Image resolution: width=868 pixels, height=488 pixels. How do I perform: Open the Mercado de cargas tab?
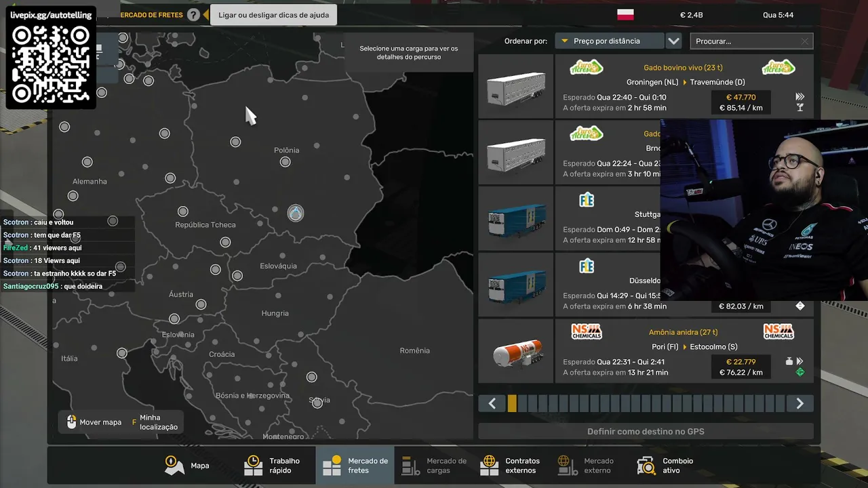point(434,466)
